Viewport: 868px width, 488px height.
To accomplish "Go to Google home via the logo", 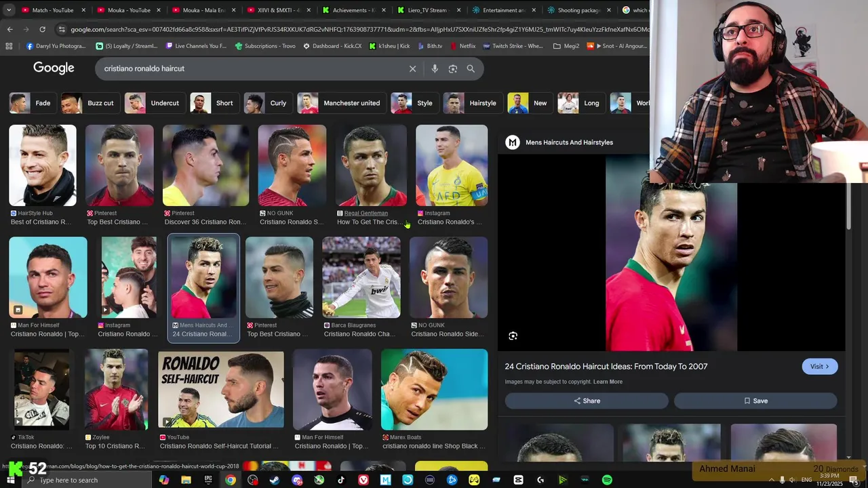I will [x=54, y=68].
